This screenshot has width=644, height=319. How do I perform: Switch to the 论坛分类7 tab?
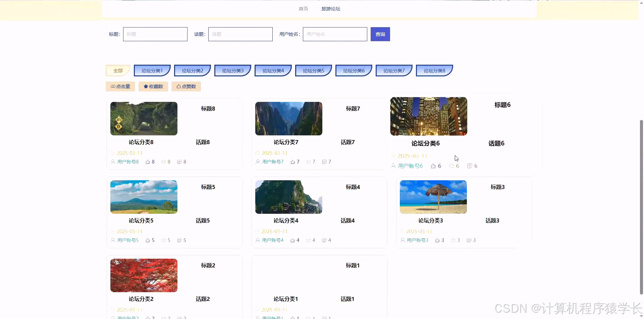(x=394, y=70)
